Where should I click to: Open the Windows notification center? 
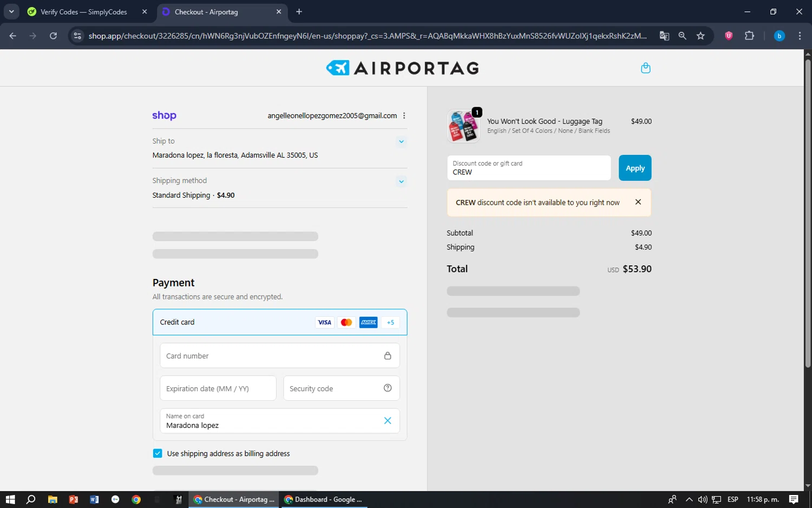click(x=794, y=499)
